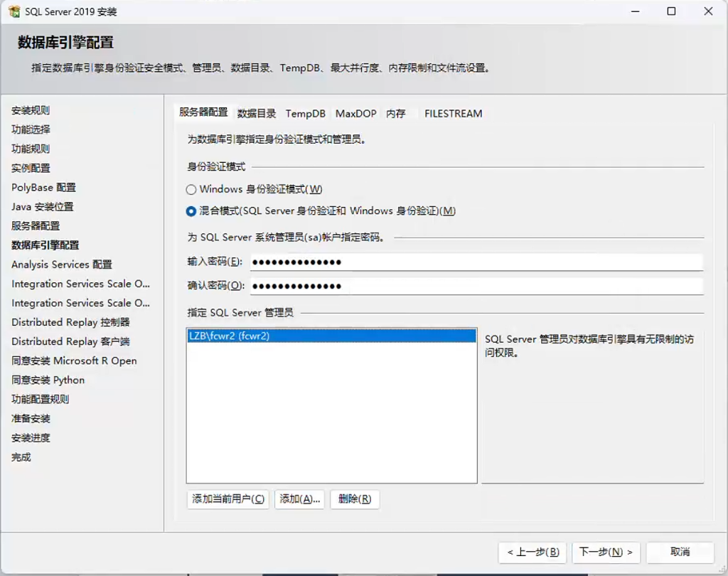Click 功能选择 step in sidebar
This screenshot has height=576, width=728.
pos(31,129)
